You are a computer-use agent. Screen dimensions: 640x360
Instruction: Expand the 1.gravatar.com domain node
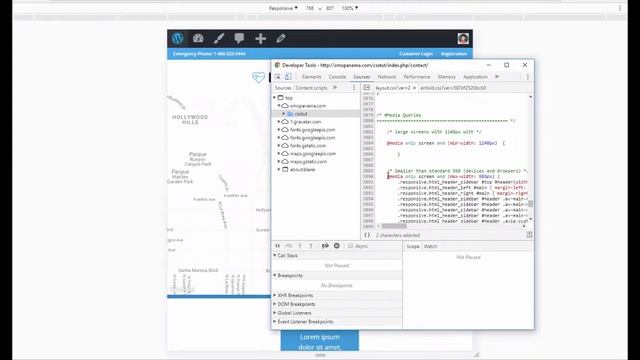[x=279, y=122]
